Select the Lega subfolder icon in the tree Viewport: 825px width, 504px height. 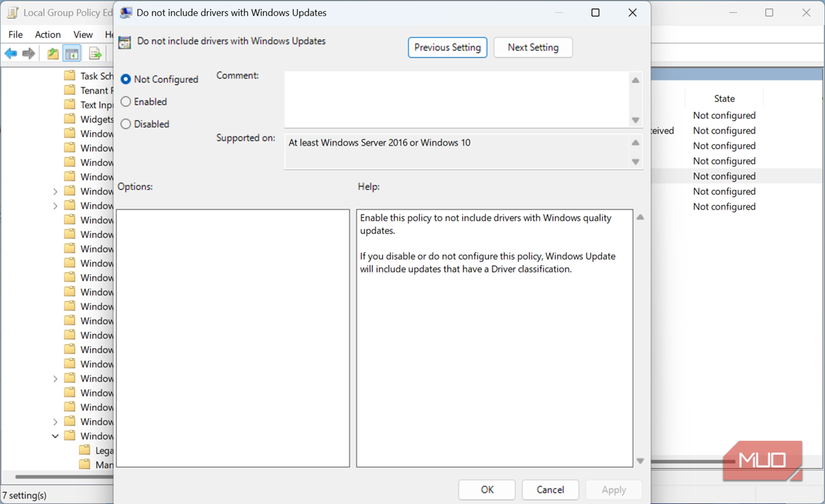coord(84,450)
